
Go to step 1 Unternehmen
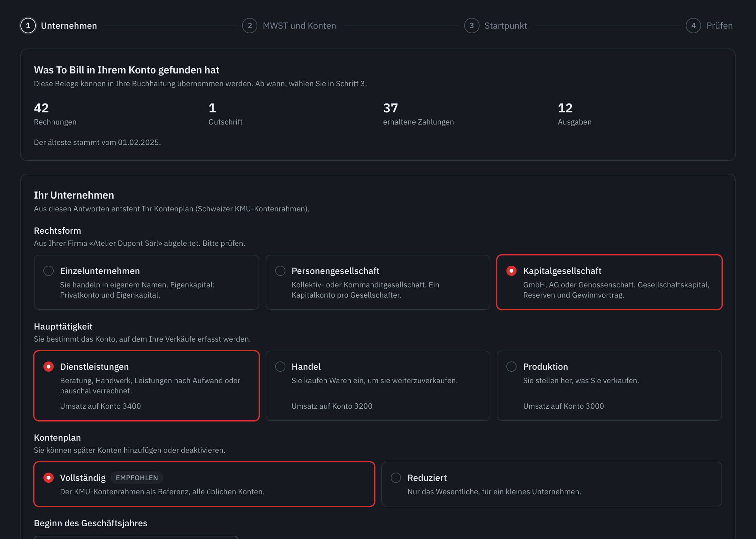coord(59,26)
